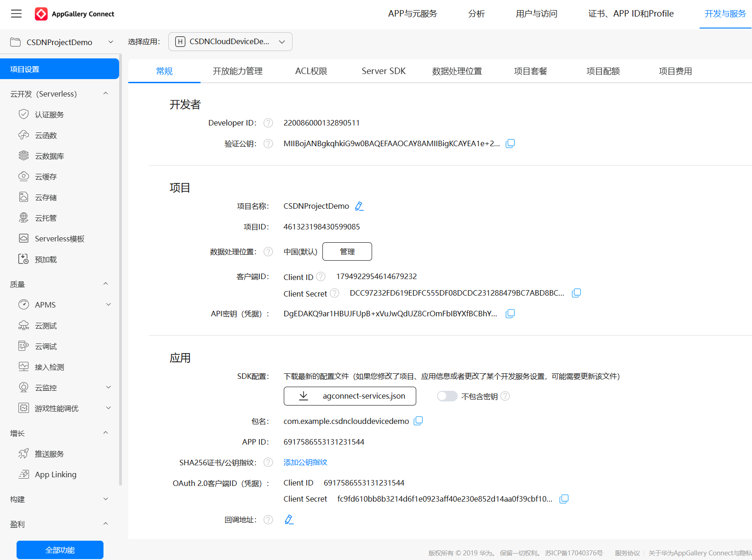752x560 pixels.
Task: Switch to ACL权限 tab
Action: point(311,71)
